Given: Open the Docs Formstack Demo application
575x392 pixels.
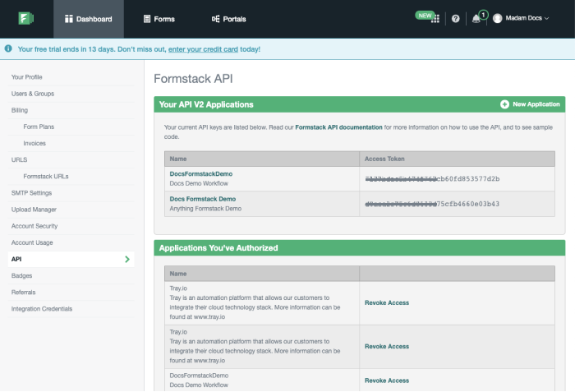Looking at the screenshot, I should point(203,199).
